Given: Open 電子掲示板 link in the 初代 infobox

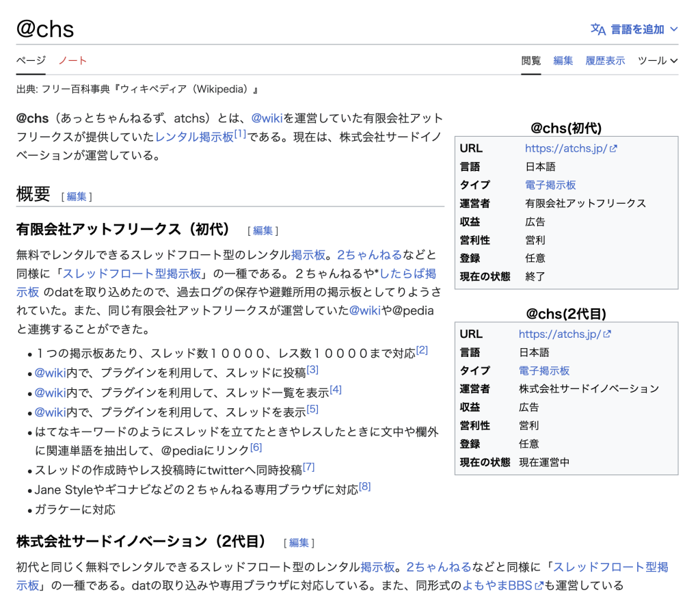Looking at the screenshot, I should coord(550,185).
